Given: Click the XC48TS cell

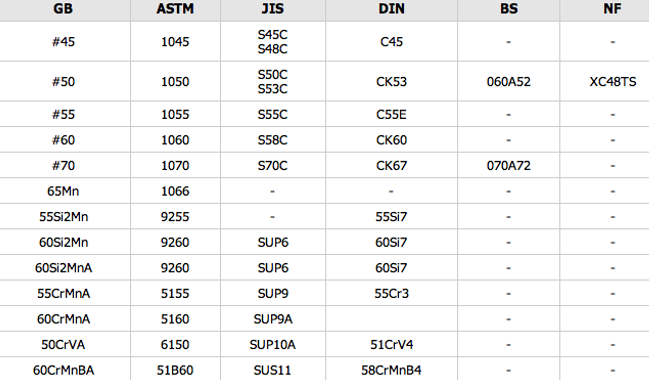Looking at the screenshot, I should click(613, 82).
